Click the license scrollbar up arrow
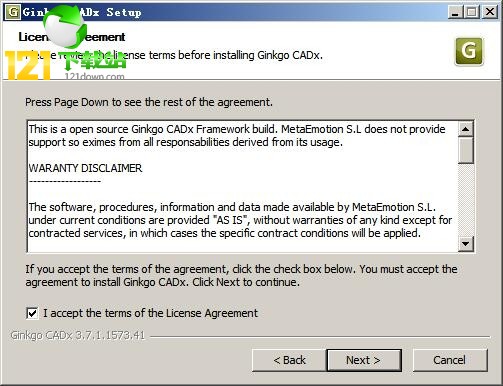The height and width of the screenshot is (386, 503). [466, 129]
